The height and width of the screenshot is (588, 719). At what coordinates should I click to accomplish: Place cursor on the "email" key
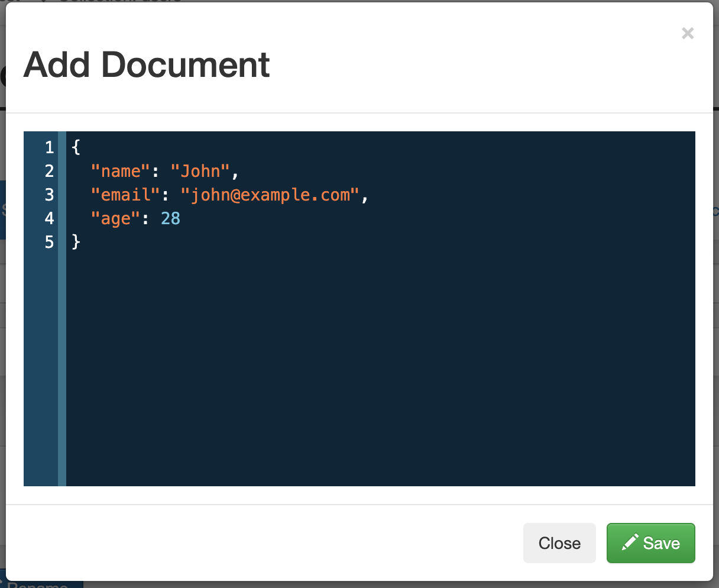coord(126,195)
